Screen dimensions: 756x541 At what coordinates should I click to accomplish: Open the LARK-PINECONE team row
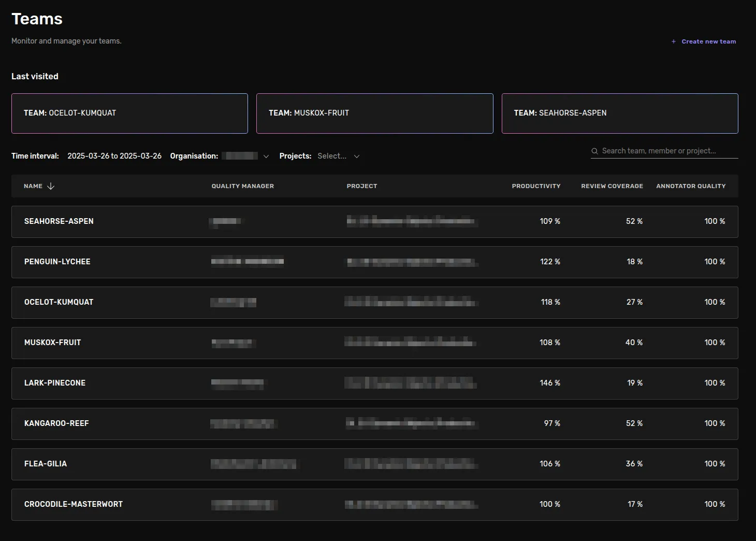(374, 383)
